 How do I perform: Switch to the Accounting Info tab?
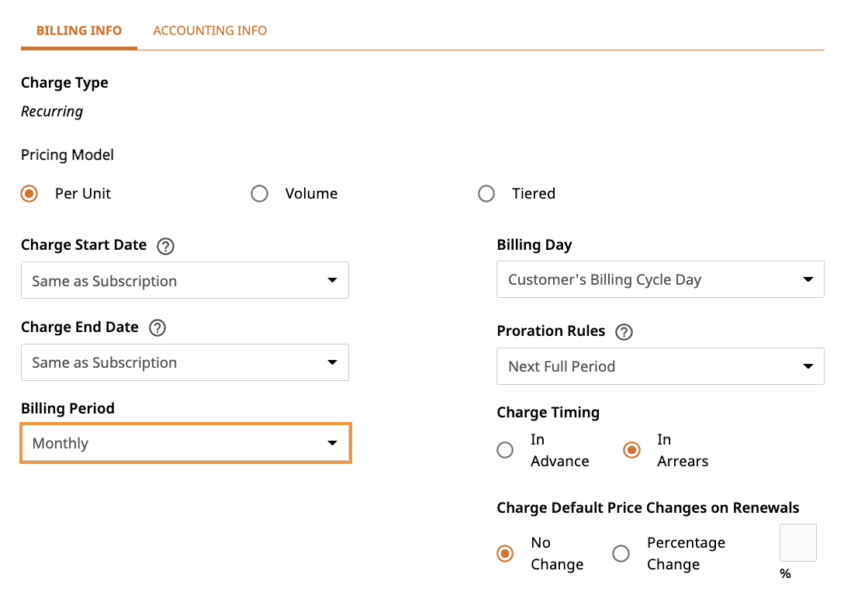point(210,31)
